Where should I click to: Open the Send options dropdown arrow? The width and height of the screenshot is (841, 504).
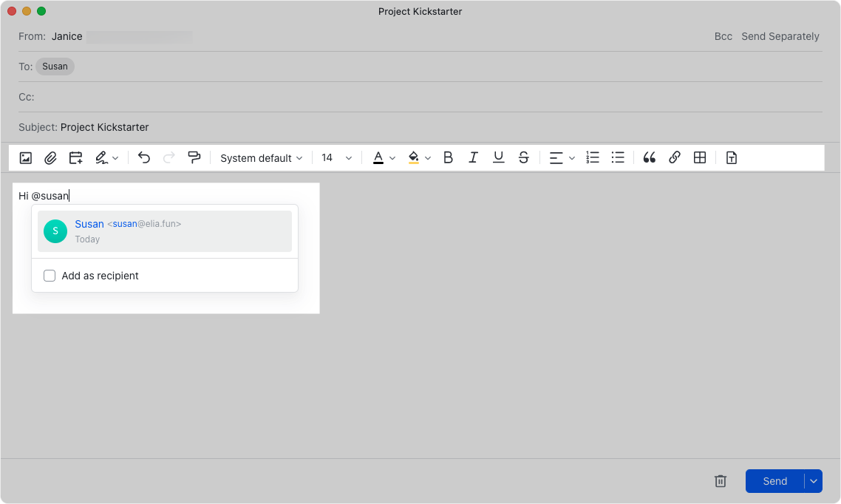pyautogui.click(x=812, y=481)
